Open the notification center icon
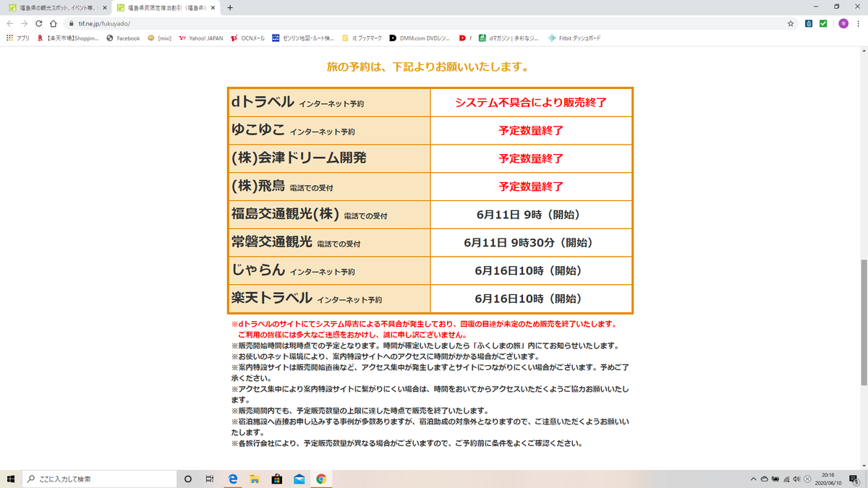This screenshot has height=488, width=868. (x=855, y=479)
